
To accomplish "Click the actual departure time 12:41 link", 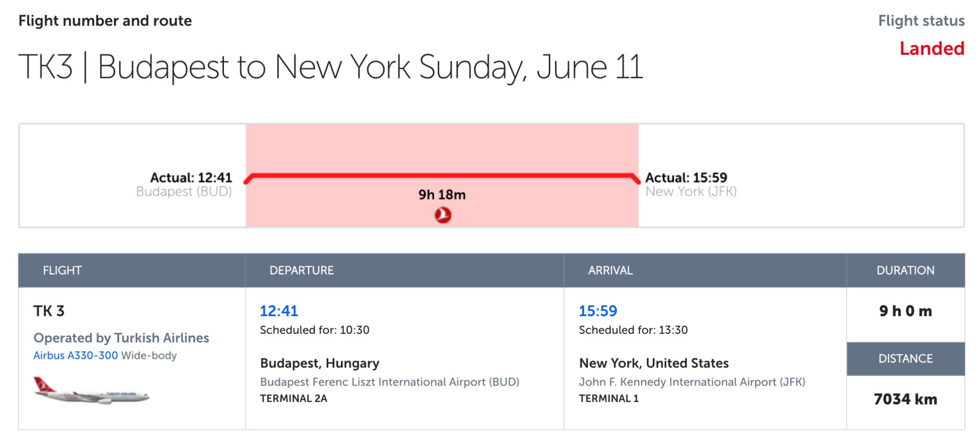I will 279,311.
